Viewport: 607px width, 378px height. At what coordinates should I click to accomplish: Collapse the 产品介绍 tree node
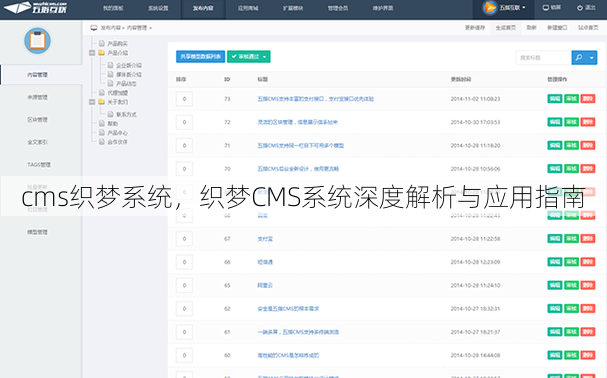(x=92, y=53)
